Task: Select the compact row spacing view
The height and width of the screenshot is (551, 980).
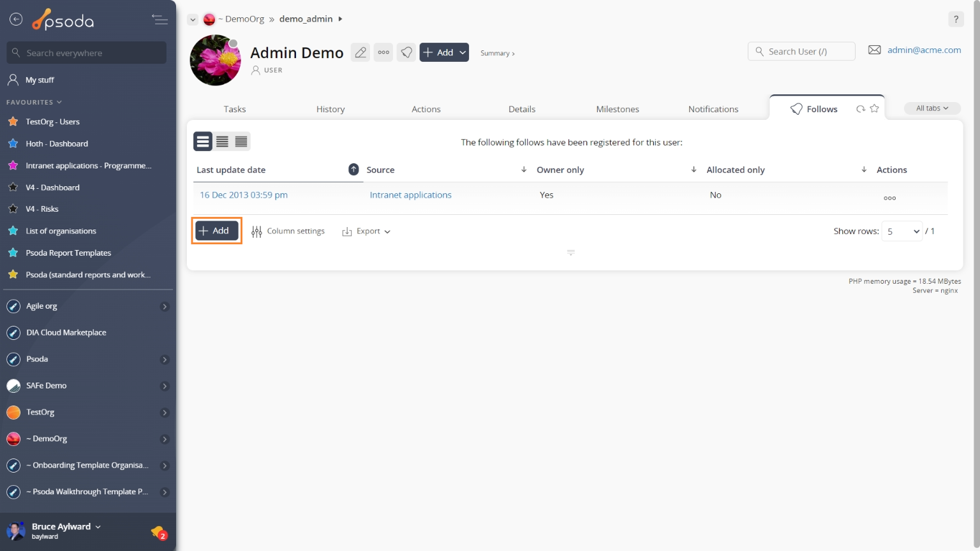Action: pyautogui.click(x=241, y=142)
